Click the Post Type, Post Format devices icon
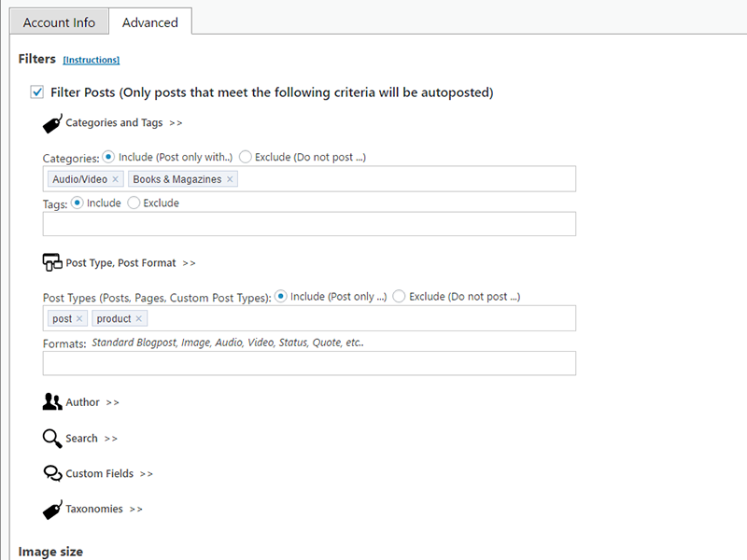 52,263
